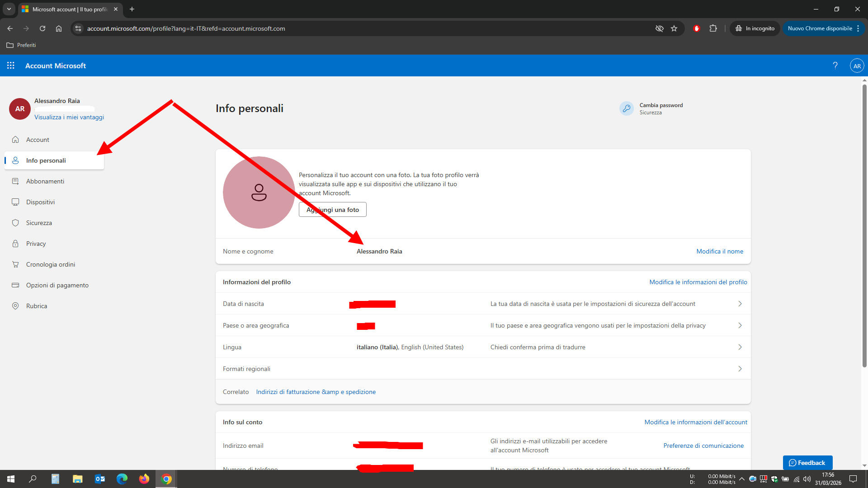The height and width of the screenshot is (488, 868).
Task: Open Indirizzi di fatturazione e spedizione link
Action: (316, 392)
